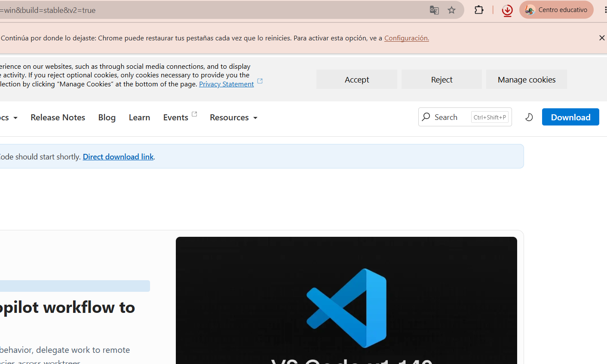Click the magnifier icon in Search box
The height and width of the screenshot is (364, 607).
426,117
